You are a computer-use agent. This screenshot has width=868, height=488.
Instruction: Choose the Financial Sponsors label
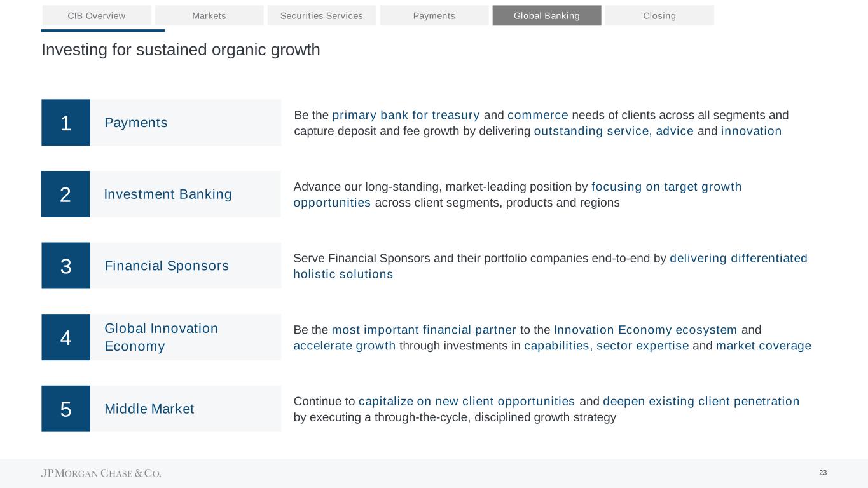coord(167,266)
